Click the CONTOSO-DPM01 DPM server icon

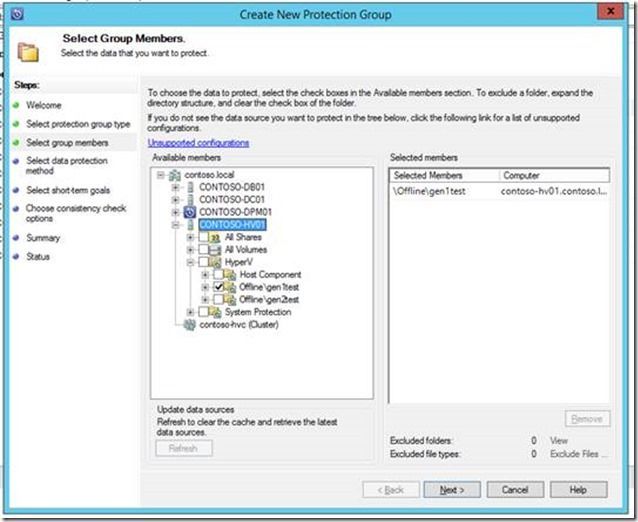tap(190, 212)
